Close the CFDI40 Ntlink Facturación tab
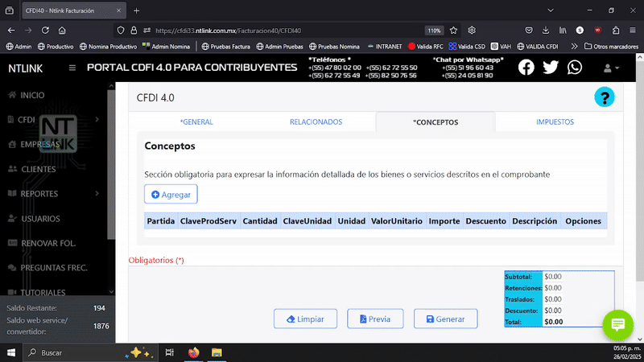 pyautogui.click(x=118, y=10)
